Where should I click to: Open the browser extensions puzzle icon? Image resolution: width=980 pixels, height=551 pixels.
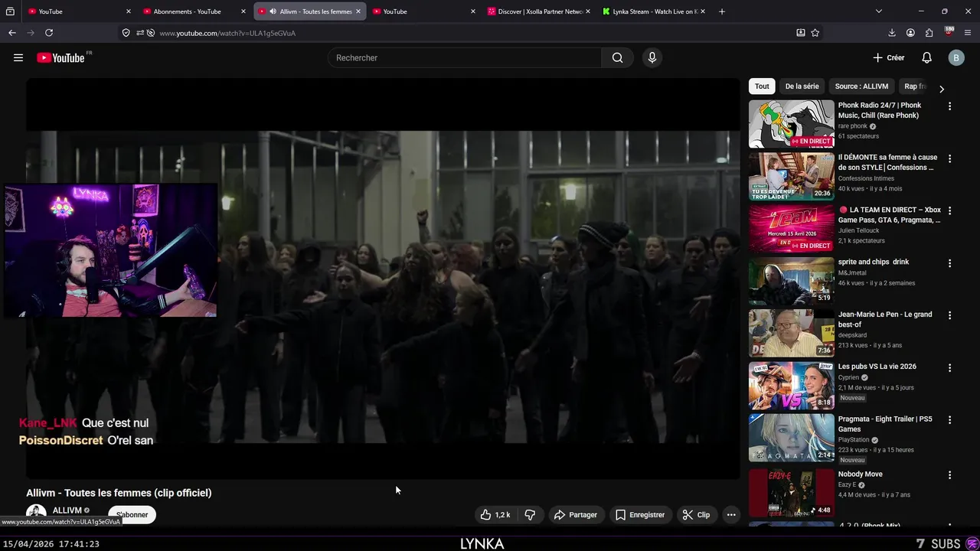tap(929, 33)
